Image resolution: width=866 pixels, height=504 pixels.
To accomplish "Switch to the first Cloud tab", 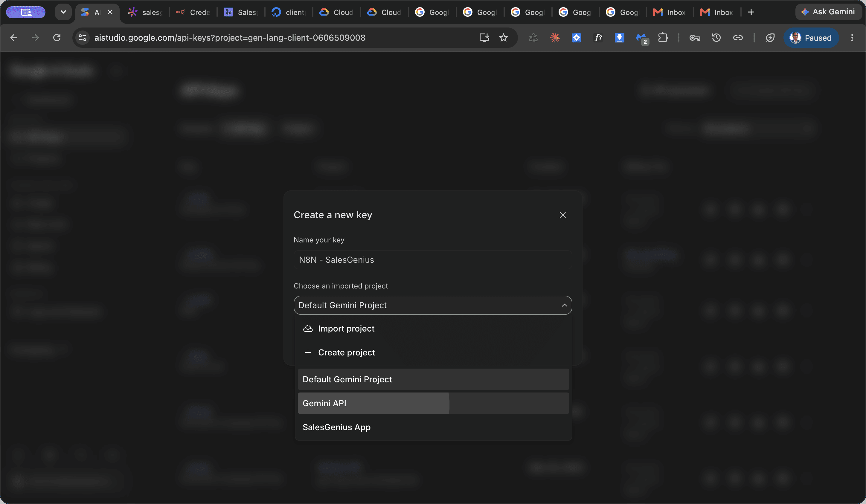I will click(336, 12).
